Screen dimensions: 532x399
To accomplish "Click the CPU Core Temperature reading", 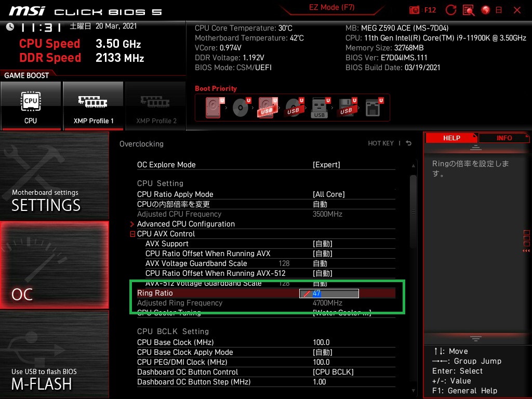I will point(243,28).
